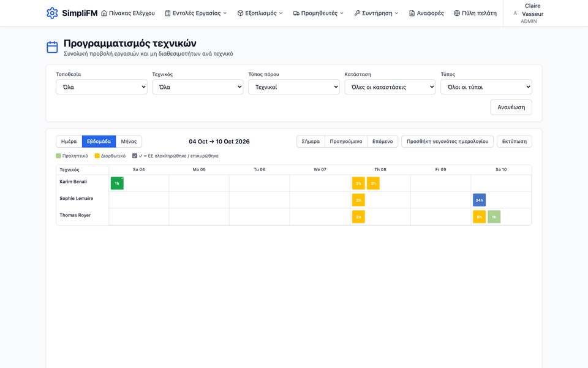588x368 pixels.
Task: Click the technician name Karim Benali
Action: [73, 182]
